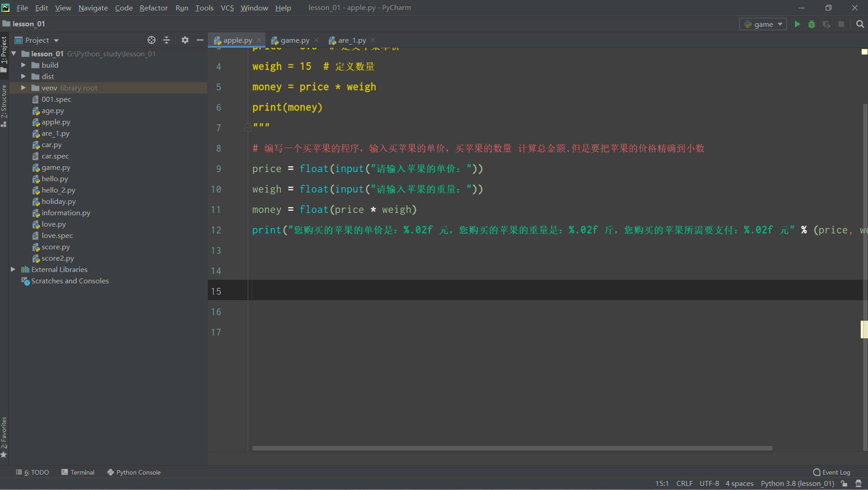Open the Tools menu
This screenshot has height=490, width=868.
(204, 8)
